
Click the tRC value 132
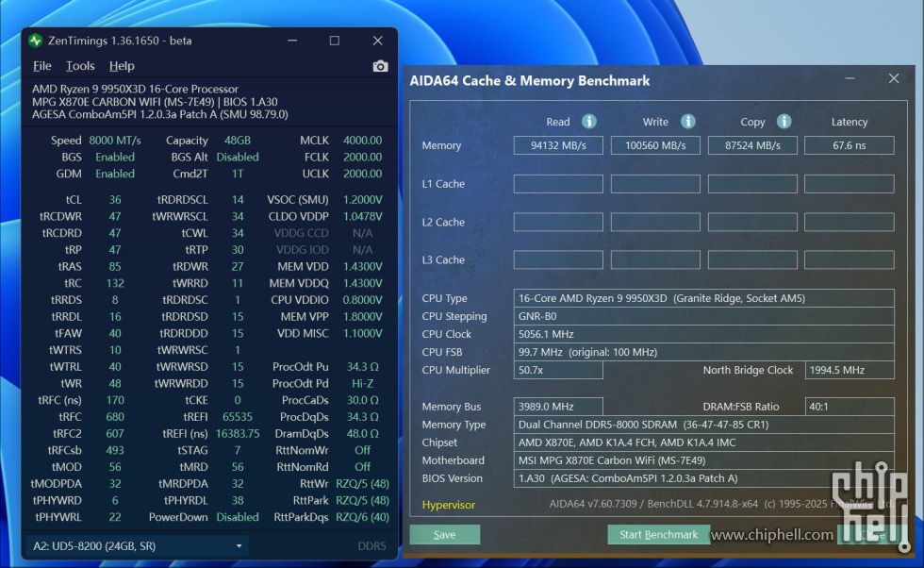(115, 283)
